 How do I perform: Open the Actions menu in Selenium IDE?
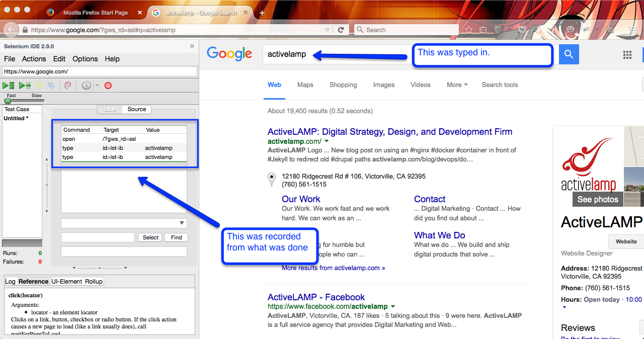[34, 59]
